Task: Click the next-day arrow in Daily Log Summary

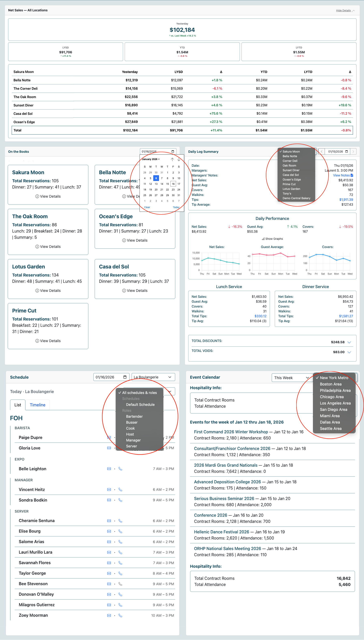Action: coord(353,151)
